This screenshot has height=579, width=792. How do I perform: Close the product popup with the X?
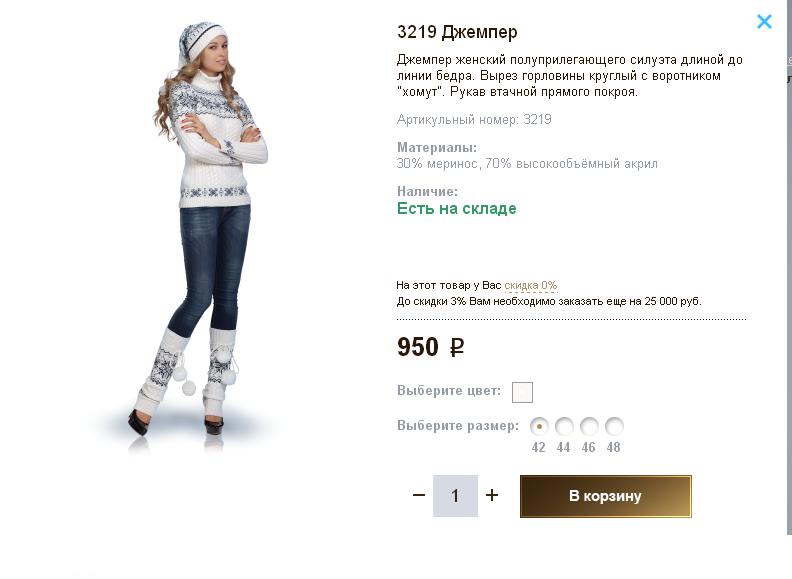pyautogui.click(x=764, y=21)
